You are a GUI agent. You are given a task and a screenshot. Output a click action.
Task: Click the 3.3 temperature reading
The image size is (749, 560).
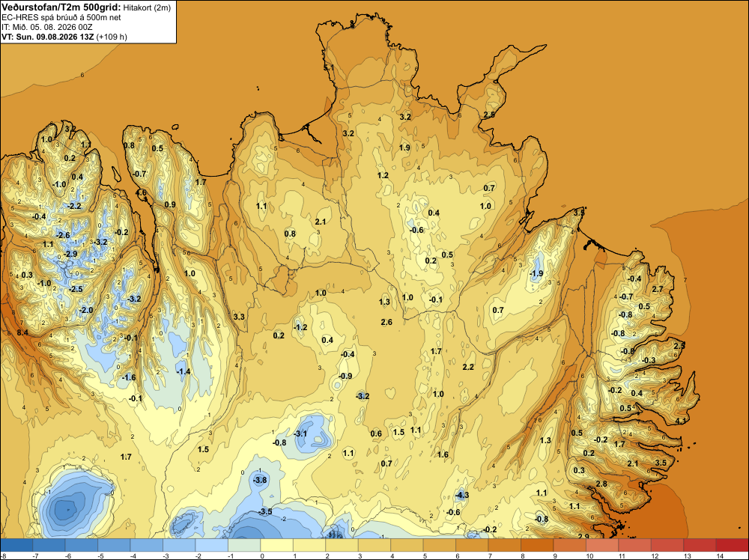point(239,317)
